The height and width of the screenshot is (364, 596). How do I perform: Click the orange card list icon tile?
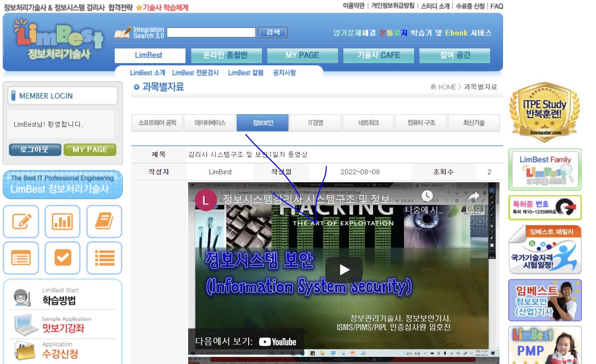click(21, 258)
